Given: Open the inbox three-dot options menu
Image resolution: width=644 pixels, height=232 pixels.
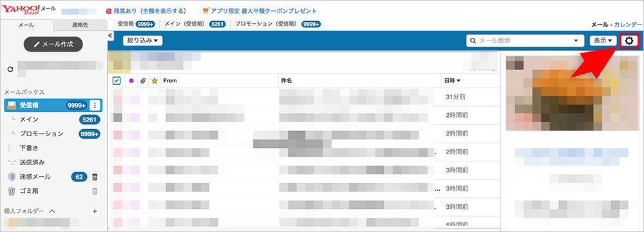Looking at the screenshot, I should 95,105.
